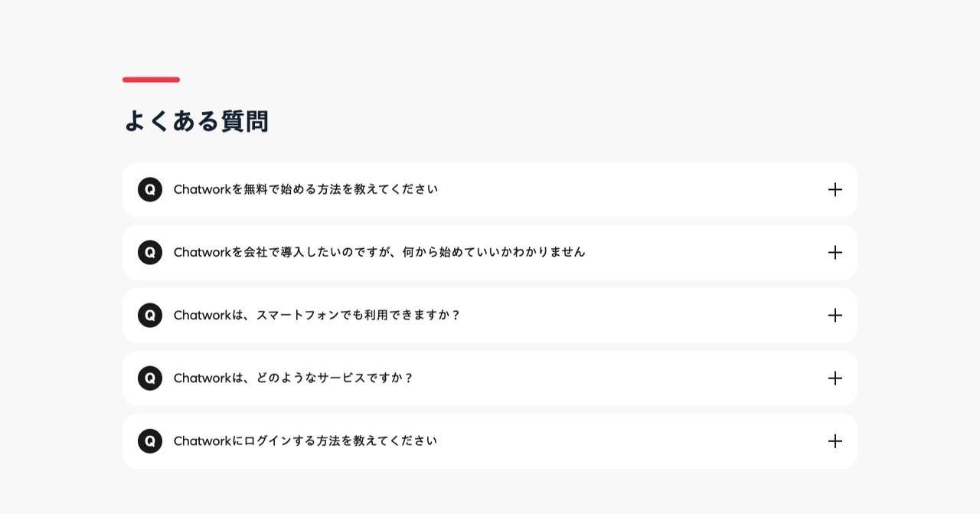This screenshot has height=514, width=980.
Task: Click the plus icon beside the smartphone FAQ
Action: pyautogui.click(x=835, y=315)
